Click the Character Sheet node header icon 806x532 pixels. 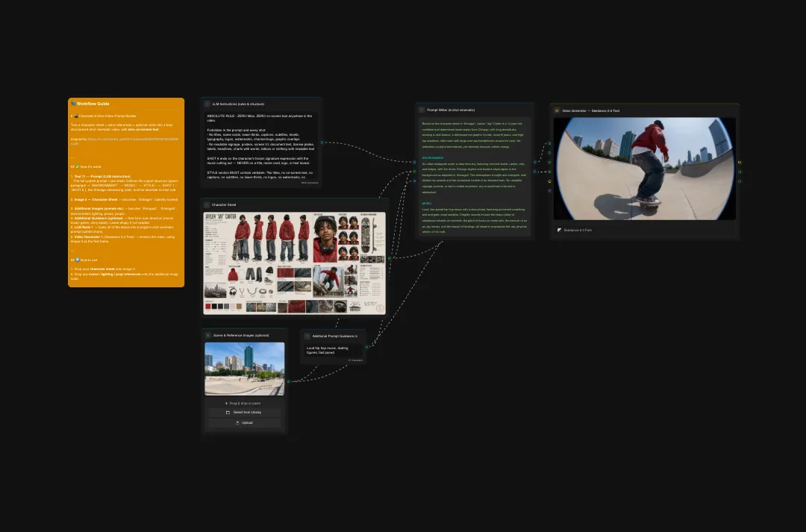click(207, 204)
